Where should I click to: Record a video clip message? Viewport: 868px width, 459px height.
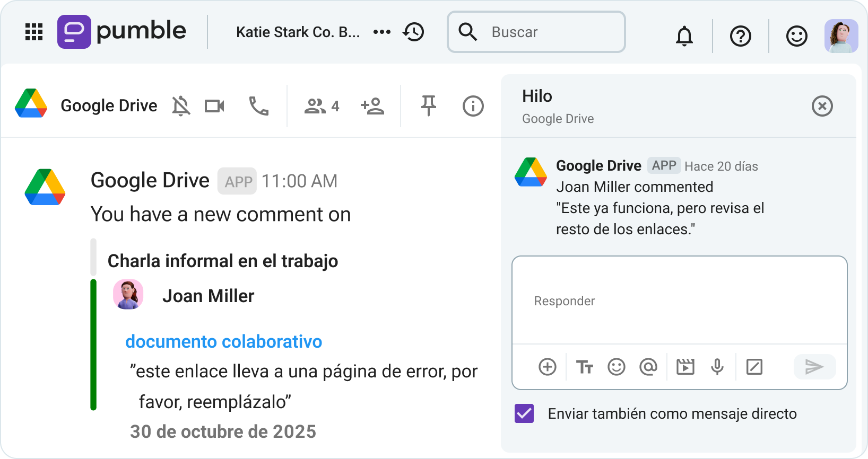point(685,367)
